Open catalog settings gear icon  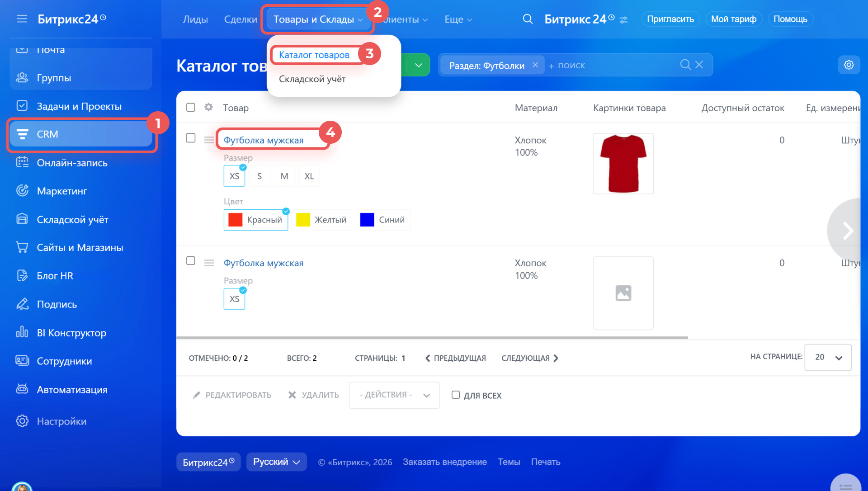pos(849,65)
